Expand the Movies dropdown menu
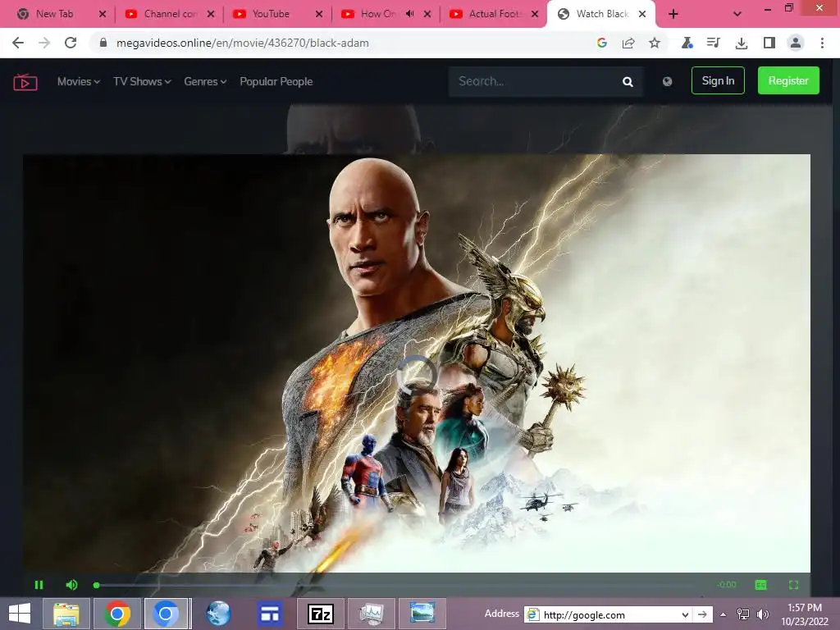The image size is (840, 630). 78,81
